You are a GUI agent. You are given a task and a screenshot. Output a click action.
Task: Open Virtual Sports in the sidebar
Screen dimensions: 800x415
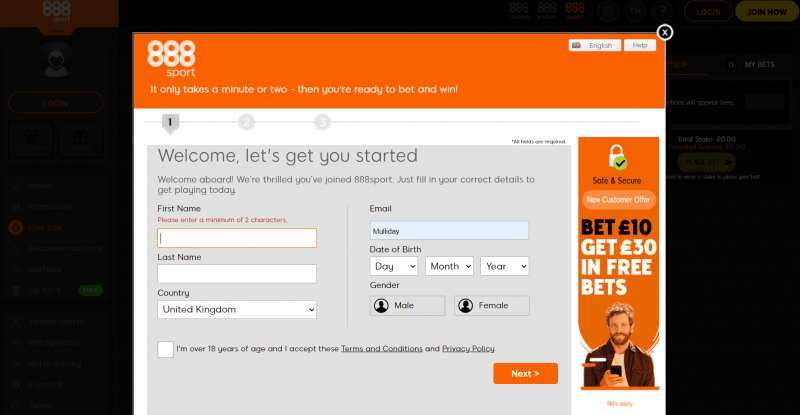[56, 322]
